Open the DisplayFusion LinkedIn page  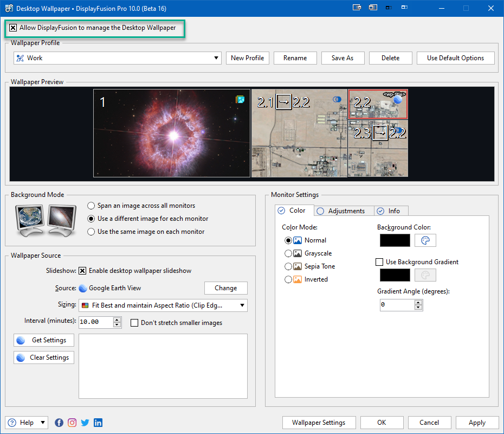pos(98,423)
